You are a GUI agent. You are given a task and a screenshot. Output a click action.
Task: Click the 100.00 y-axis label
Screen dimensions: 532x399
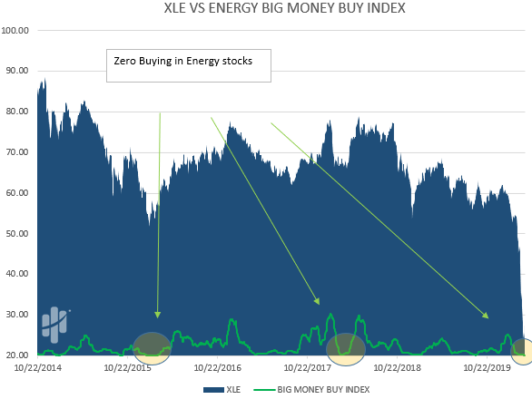pyautogui.click(x=15, y=31)
